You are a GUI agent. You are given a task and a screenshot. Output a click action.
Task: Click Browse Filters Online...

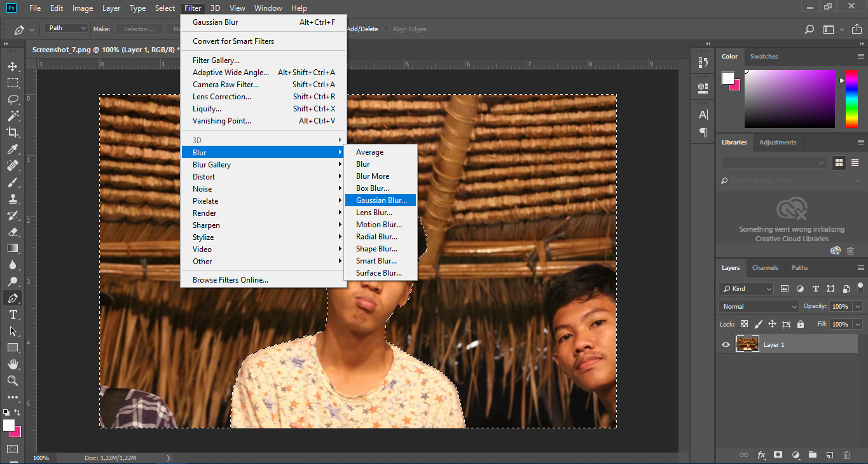230,280
